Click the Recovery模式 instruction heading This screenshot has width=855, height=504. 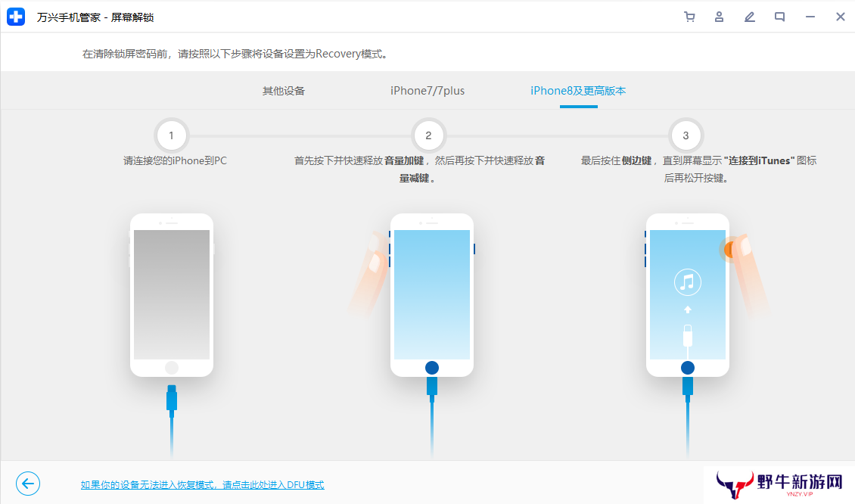point(236,54)
